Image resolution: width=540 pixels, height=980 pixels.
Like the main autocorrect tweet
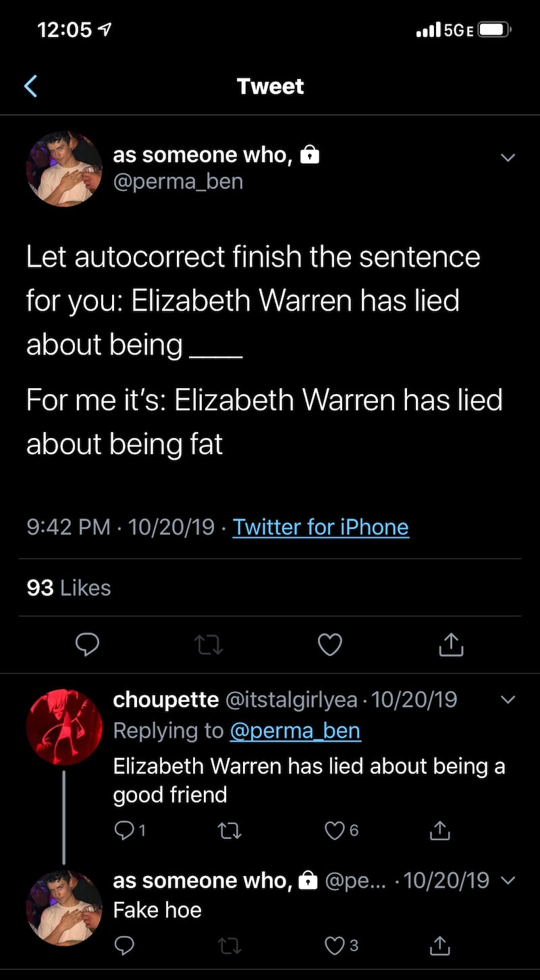(330, 645)
